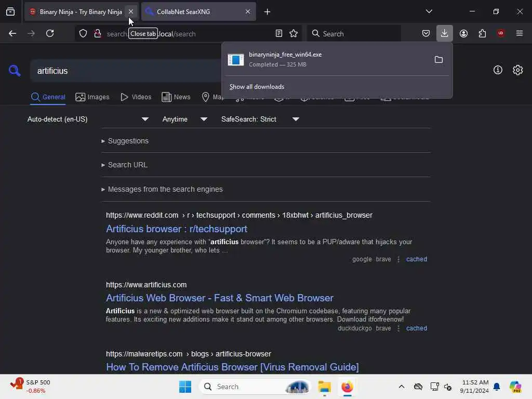The height and width of the screenshot is (399, 532).
Task: Click the insecure connection padlock icon
Action: click(98, 34)
